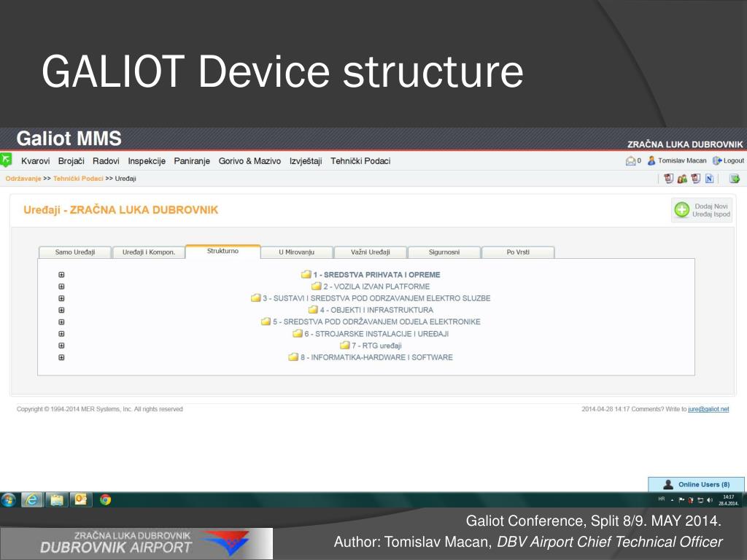This screenshot has width=747, height=560.
Task: Open the Windows Start button
Action: (x=8, y=499)
